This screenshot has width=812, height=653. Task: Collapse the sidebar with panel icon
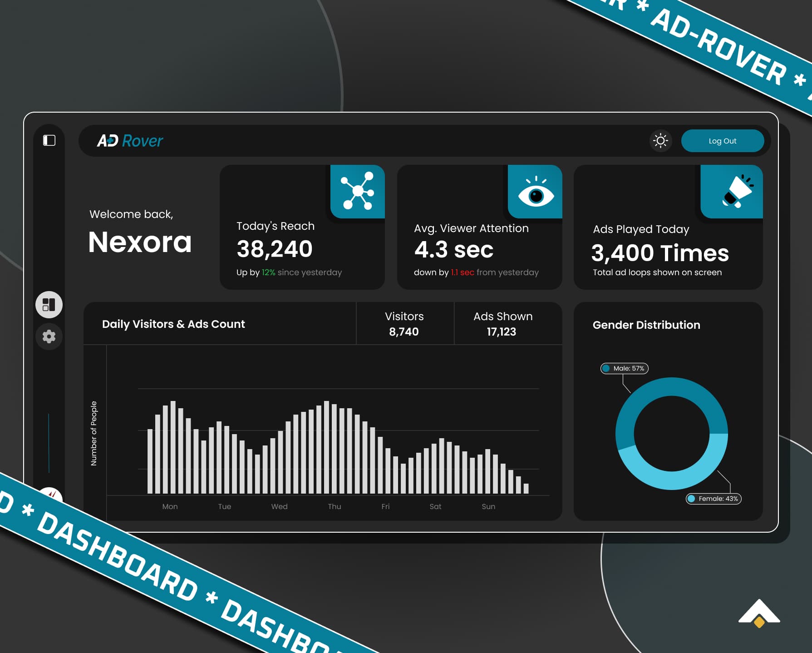(49, 140)
